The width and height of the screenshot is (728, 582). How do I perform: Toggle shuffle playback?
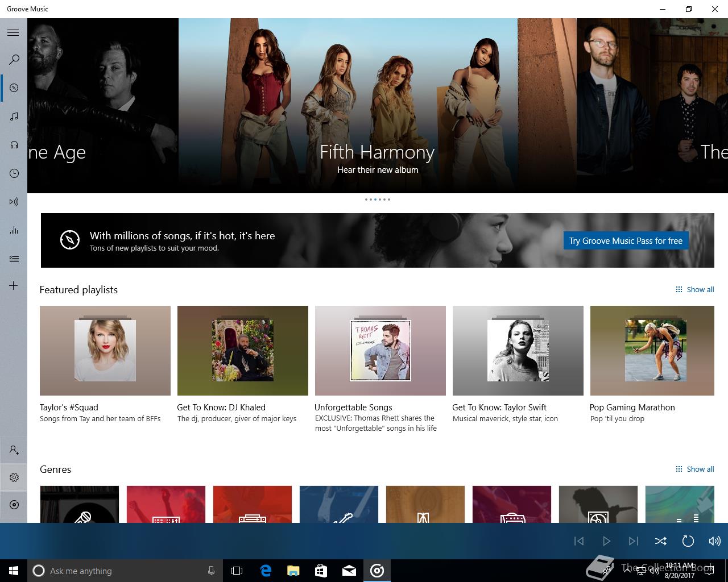[x=660, y=541]
